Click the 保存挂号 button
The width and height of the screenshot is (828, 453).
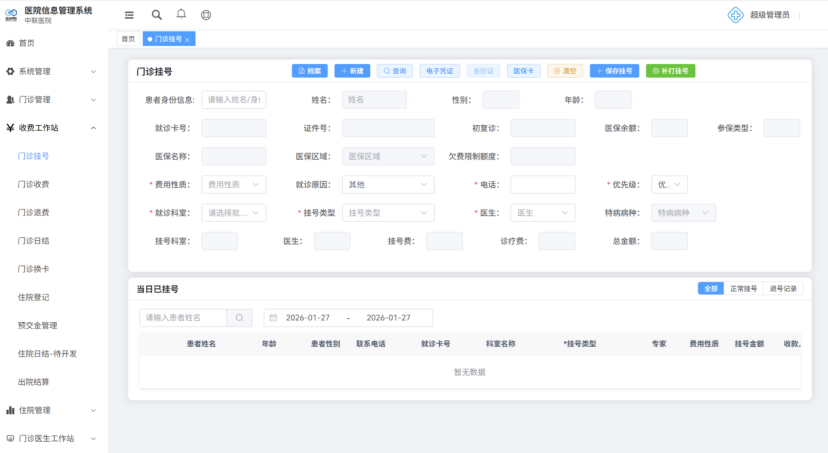tap(614, 71)
